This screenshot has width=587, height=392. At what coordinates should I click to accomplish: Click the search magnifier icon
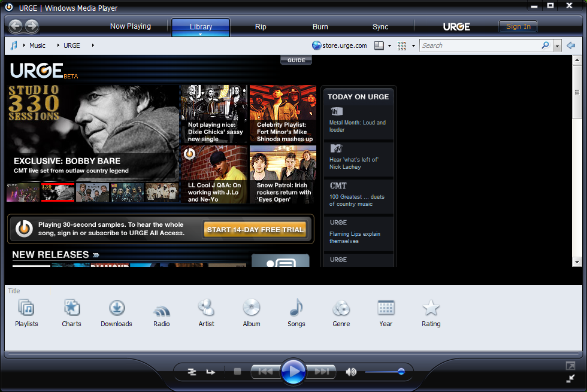pyautogui.click(x=546, y=45)
